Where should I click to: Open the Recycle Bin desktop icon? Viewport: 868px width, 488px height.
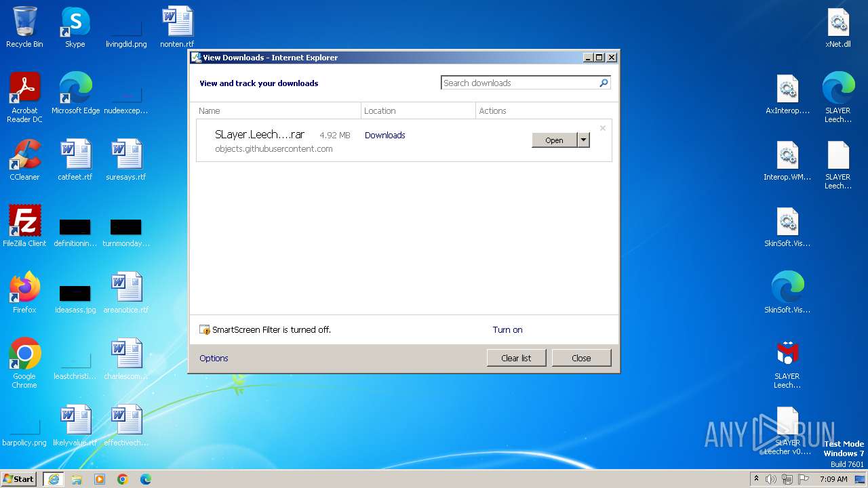click(24, 27)
